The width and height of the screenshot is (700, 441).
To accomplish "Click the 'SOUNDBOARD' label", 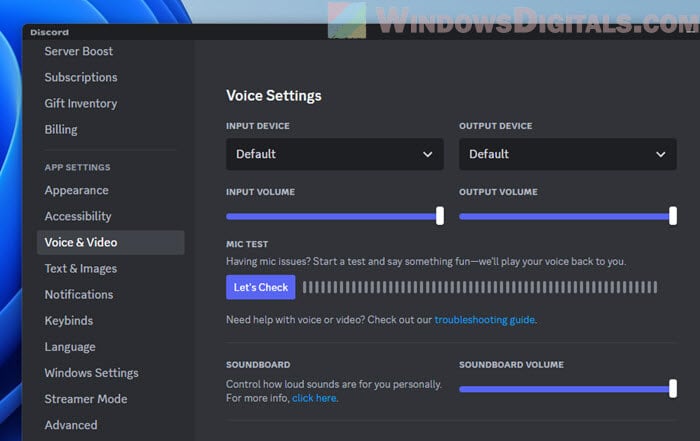I will pyautogui.click(x=258, y=365).
